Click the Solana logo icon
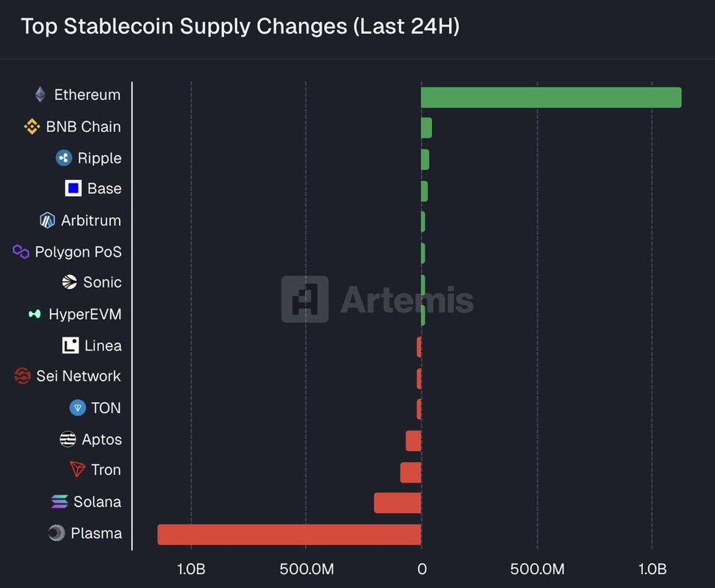The height and width of the screenshot is (588, 715). pyautogui.click(x=60, y=502)
